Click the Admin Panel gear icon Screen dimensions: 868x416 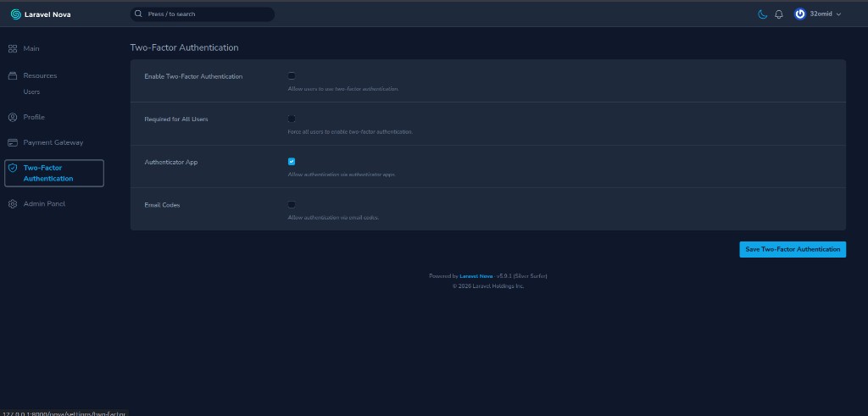point(12,204)
